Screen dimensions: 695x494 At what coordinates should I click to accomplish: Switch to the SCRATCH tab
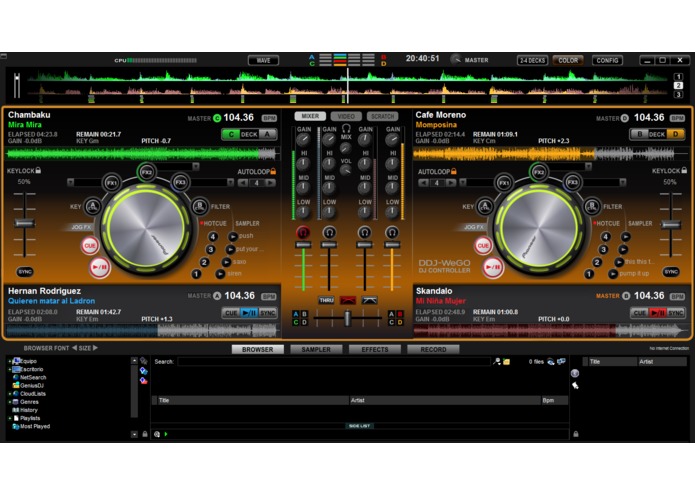pos(383,116)
